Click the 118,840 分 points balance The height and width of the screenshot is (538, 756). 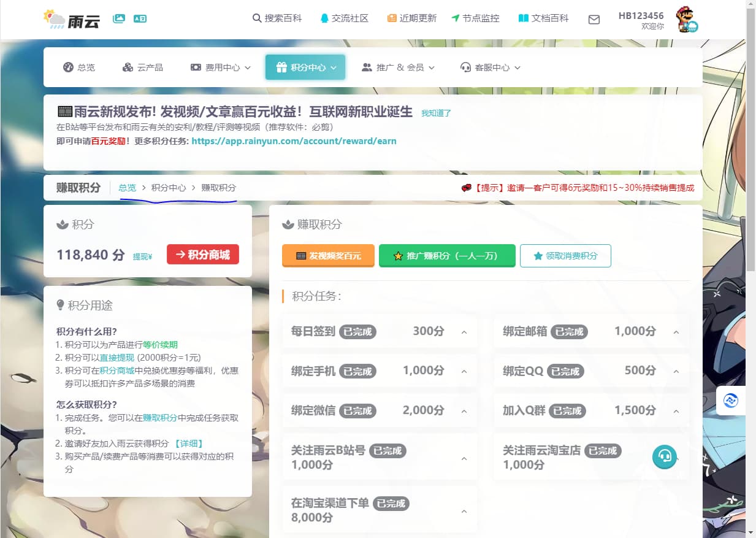[x=91, y=255]
